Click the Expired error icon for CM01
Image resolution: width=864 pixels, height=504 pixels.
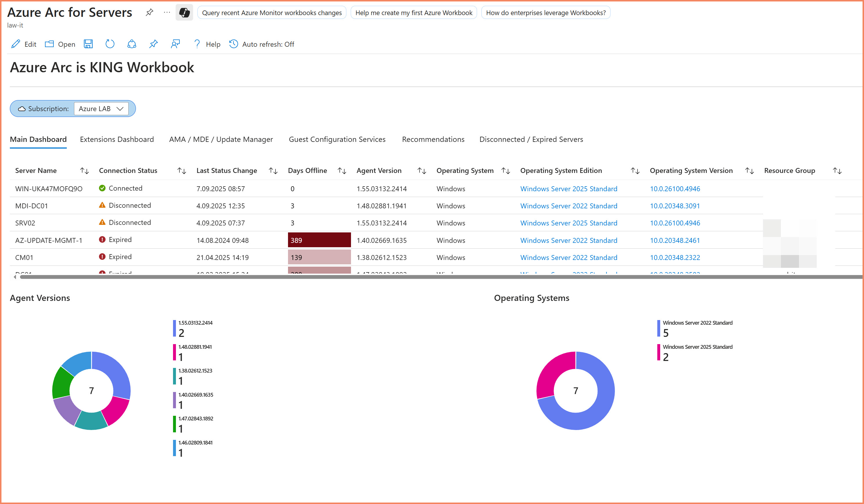coord(102,256)
